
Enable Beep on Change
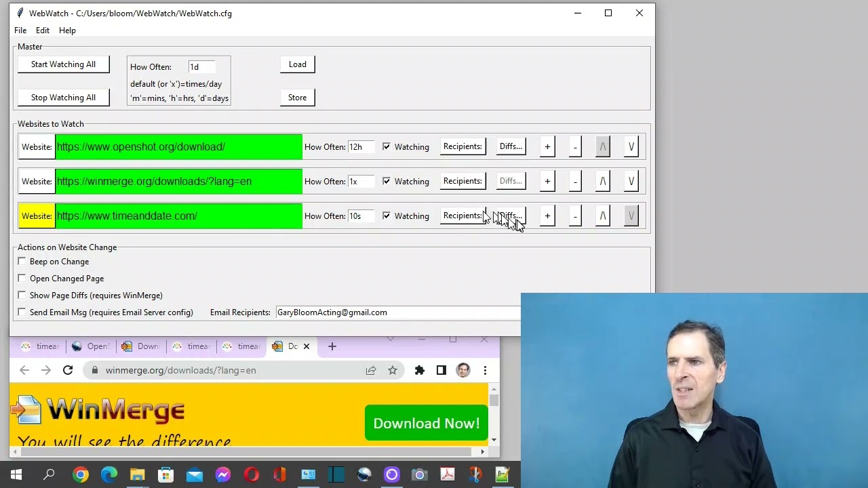(x=22, y=262)
